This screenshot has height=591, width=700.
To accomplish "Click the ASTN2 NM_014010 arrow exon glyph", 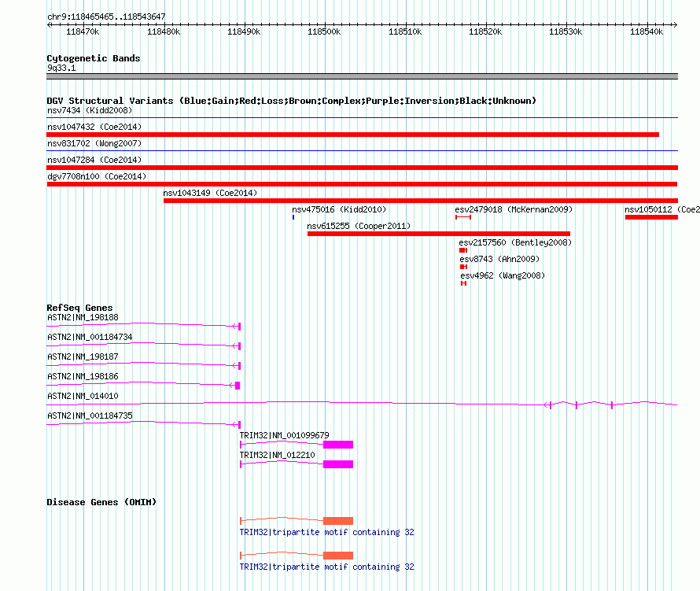I will coord(547,405).
